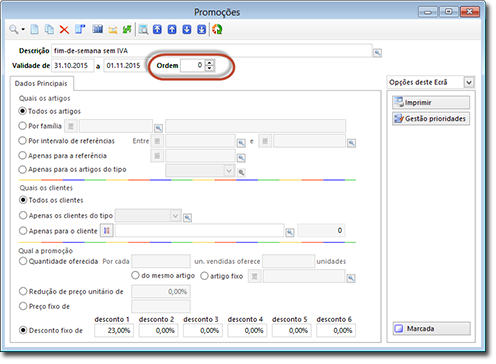Select the artigo fixo radio button
496x364 pixels.
pos(204,276)
